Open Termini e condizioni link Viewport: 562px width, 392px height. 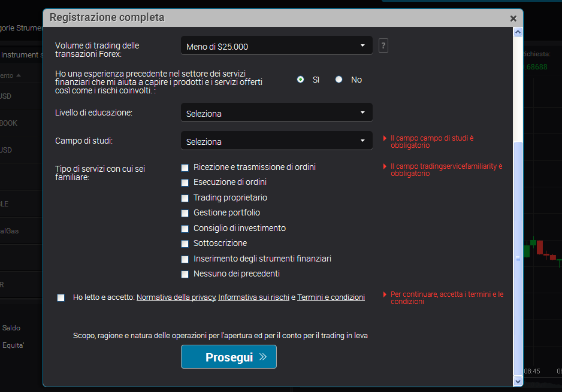pyautogui.click(x=331, y=297)
